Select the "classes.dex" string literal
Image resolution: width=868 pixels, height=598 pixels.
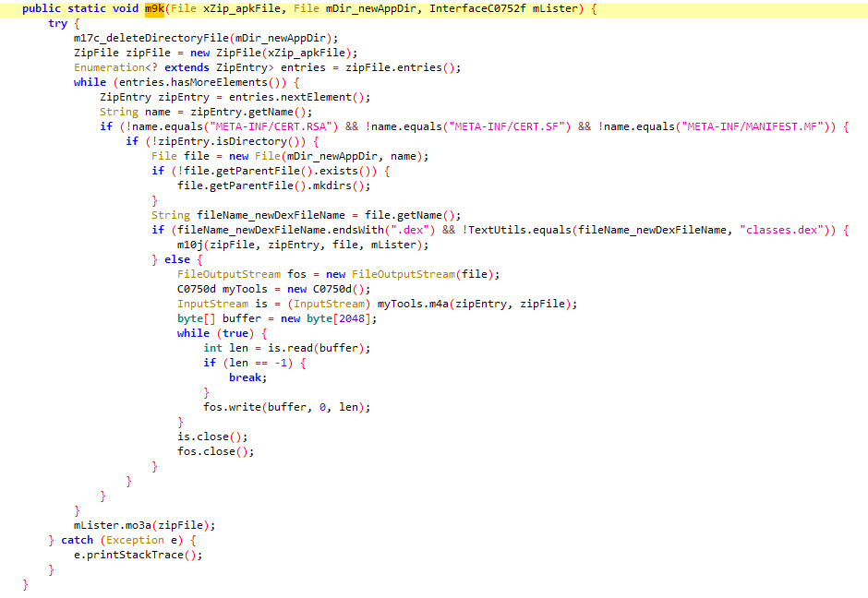(x=781, y=230)
